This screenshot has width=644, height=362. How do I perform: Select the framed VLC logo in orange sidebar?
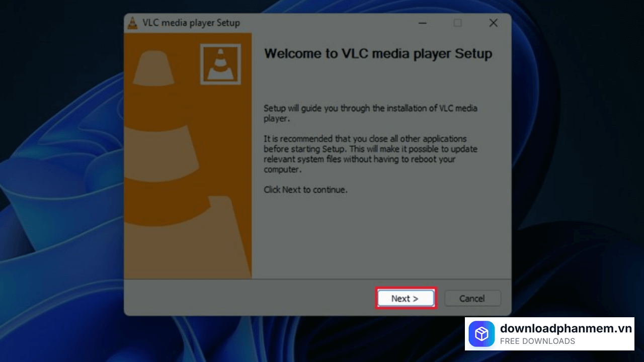(x=220, y=64)
